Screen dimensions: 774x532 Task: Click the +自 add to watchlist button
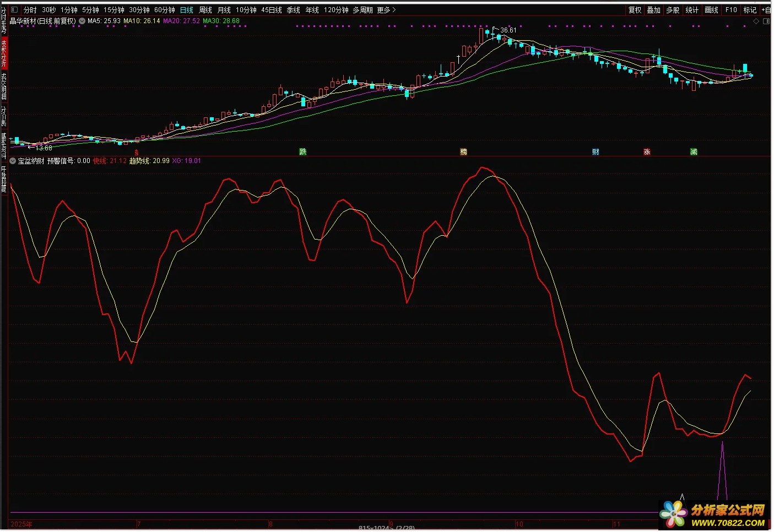766,10
